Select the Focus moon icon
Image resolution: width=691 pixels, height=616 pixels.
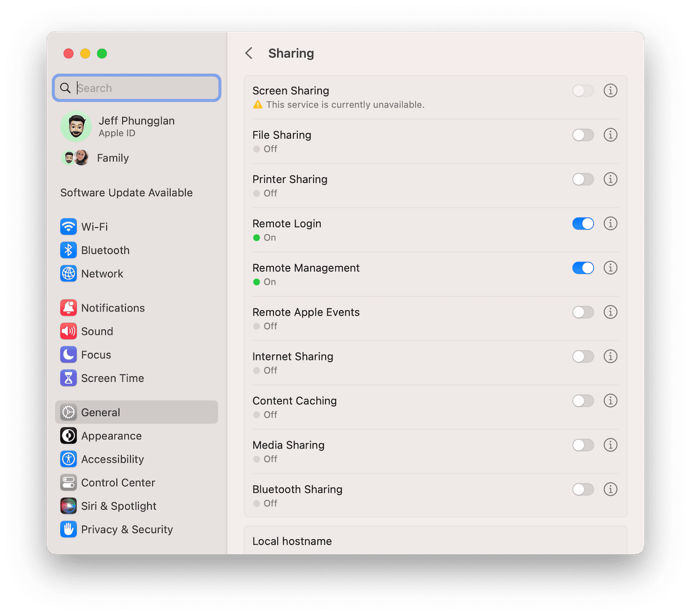(68, 355)
